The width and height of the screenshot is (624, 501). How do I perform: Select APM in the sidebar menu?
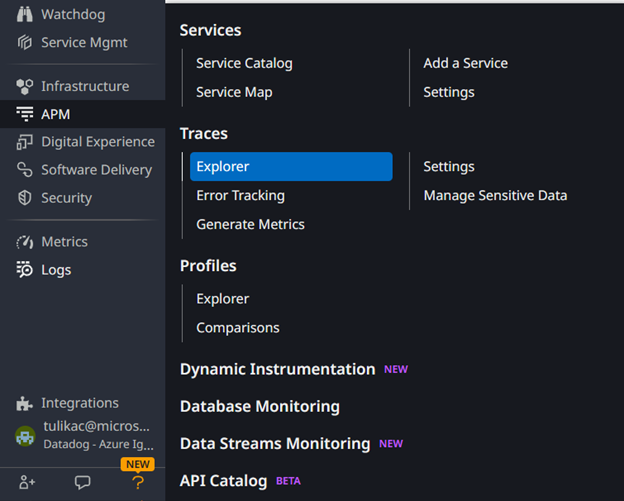tap(55, 114)
